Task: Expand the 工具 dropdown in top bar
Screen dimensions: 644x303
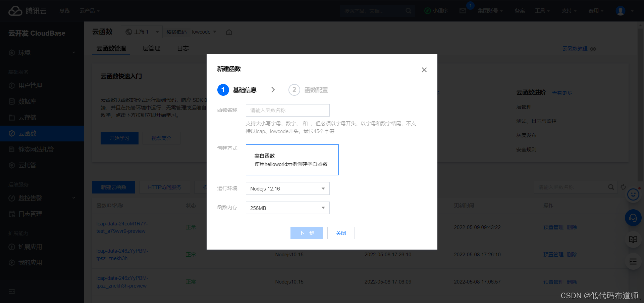Action: pyautogui.click(x=542, y=11)
